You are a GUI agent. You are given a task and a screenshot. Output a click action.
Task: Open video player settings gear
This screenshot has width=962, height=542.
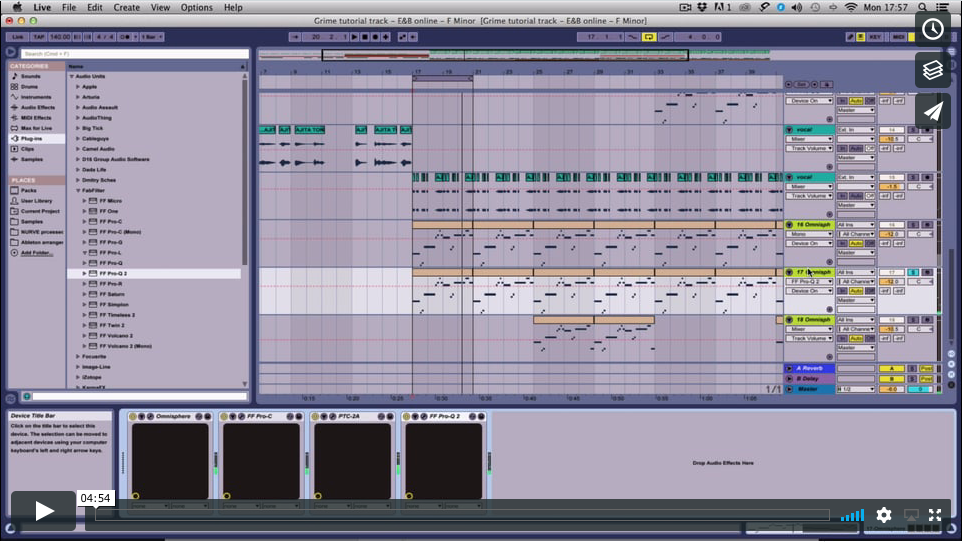[x=883, y=515]
